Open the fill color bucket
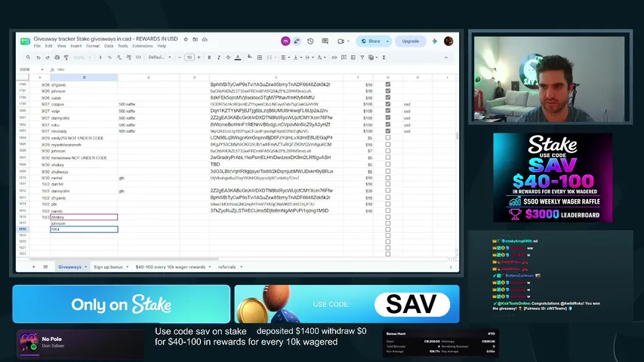Viewport: 644px width, 362px height. coord(249,57)
